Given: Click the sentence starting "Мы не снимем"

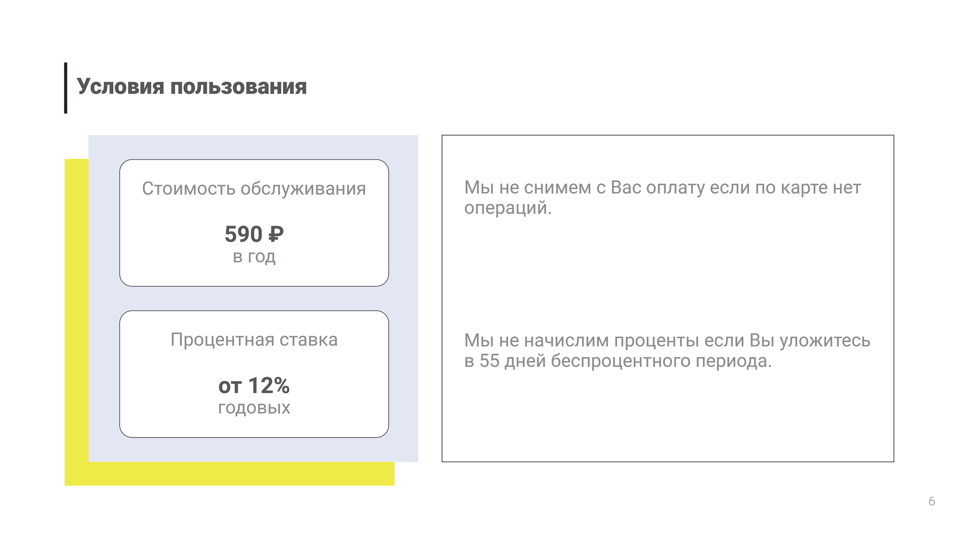Looking at the screenshot, I should (662, 187).
